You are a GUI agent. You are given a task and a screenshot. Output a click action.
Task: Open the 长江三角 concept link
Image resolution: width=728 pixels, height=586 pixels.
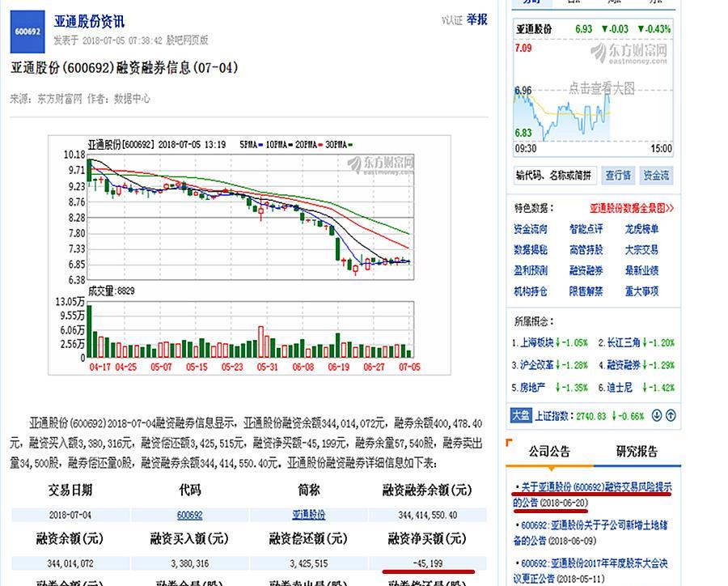tap(624, 343)
